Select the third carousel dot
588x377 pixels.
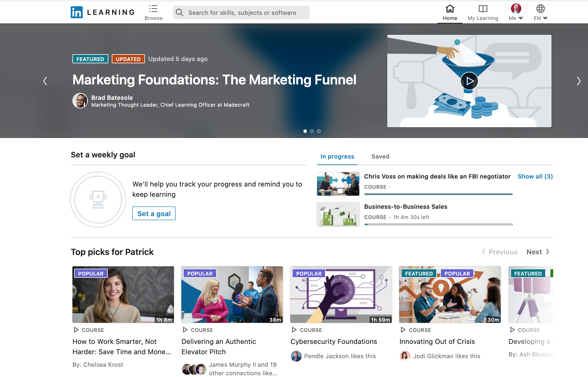pyautogui.click(x=319, y=131)
